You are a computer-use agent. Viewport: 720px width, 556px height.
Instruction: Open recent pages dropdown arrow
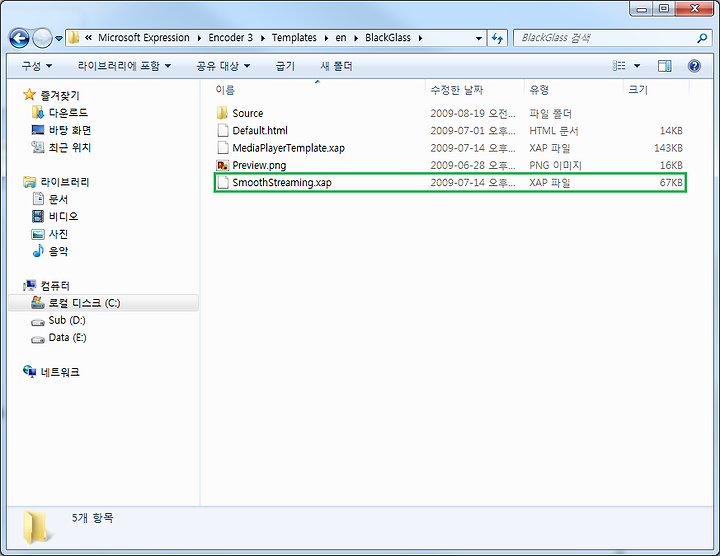(59, 39)
